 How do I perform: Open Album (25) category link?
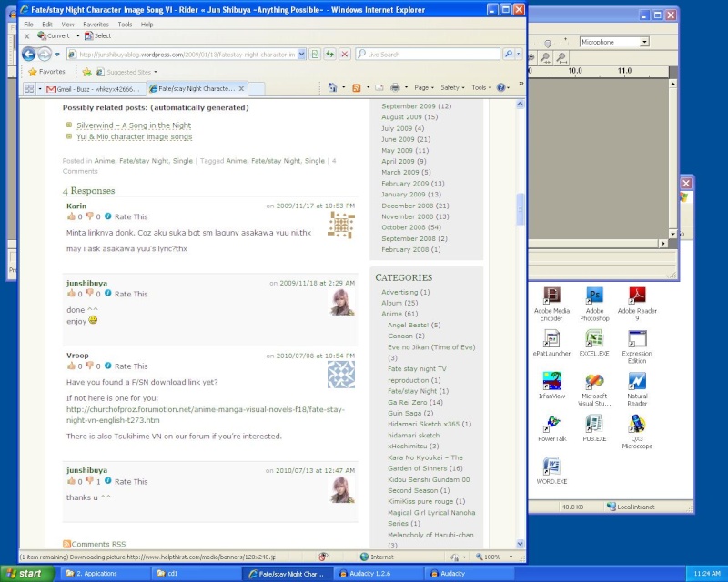(x=399, y=303)
